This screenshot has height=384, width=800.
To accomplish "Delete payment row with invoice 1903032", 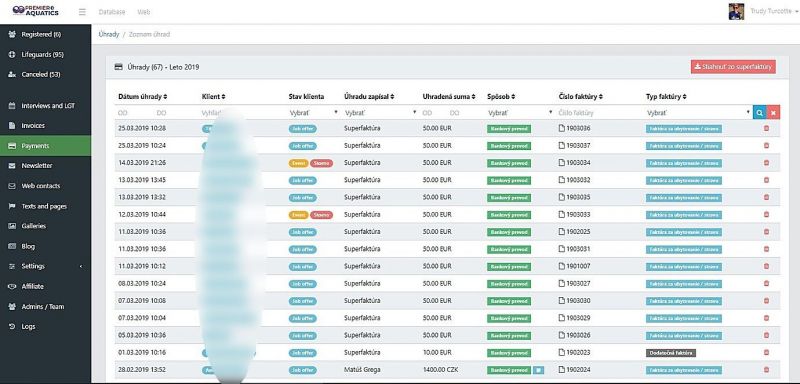I will click(766, 181).
